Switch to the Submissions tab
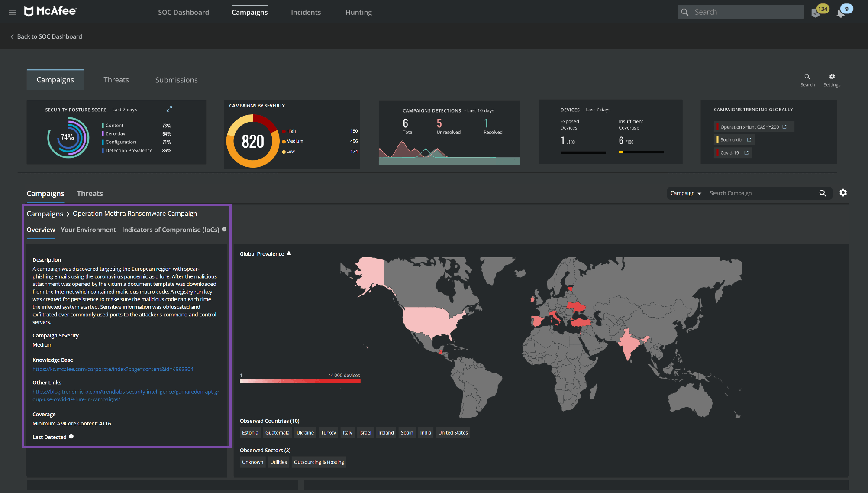Viewport: 868px width, 493px height. [x=177, y=80]
